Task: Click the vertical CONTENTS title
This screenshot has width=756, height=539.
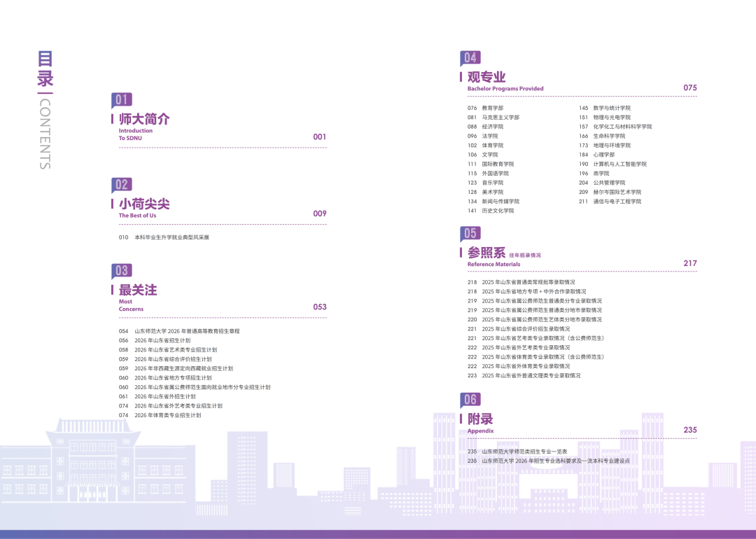Action: point(45,134)
